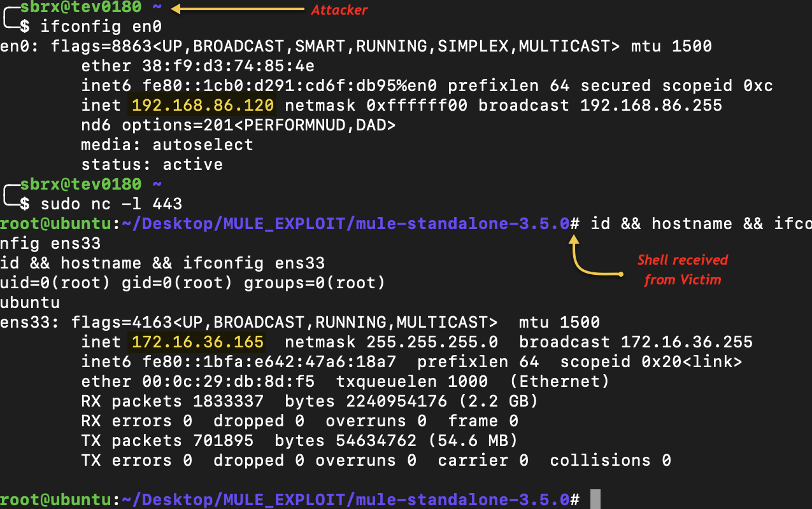Click the 'ens33: flags=4163' text
The image size is (812, 509).
click(x=86, y=323)
